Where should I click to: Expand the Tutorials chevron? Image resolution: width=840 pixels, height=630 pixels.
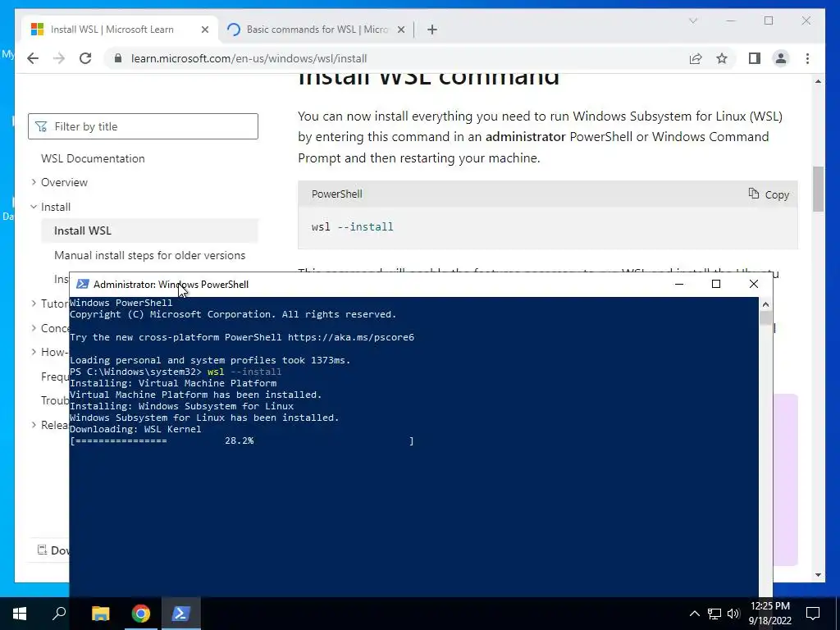34,304
